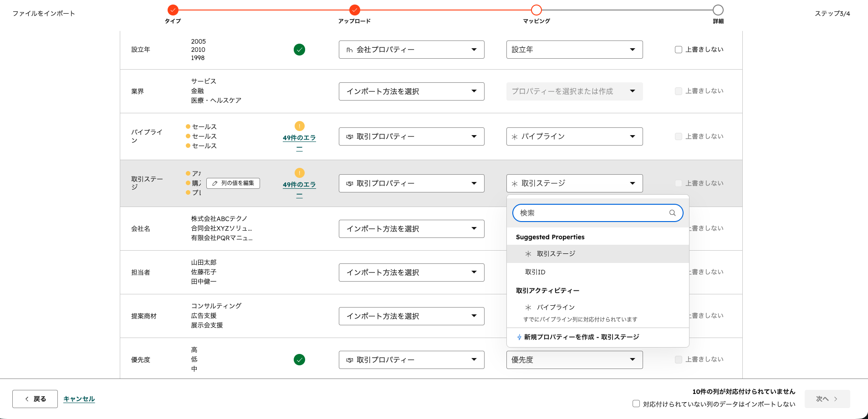Click 列の値を編集 button

pos(233,183)
